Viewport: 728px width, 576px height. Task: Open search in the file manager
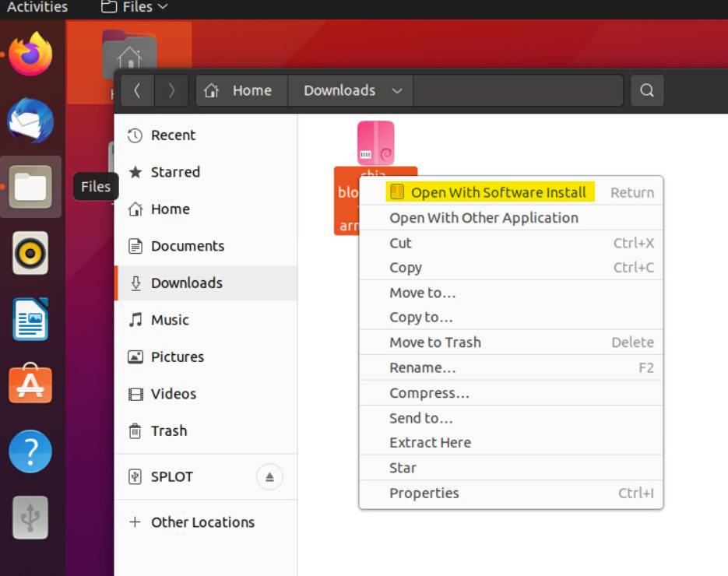646,91
